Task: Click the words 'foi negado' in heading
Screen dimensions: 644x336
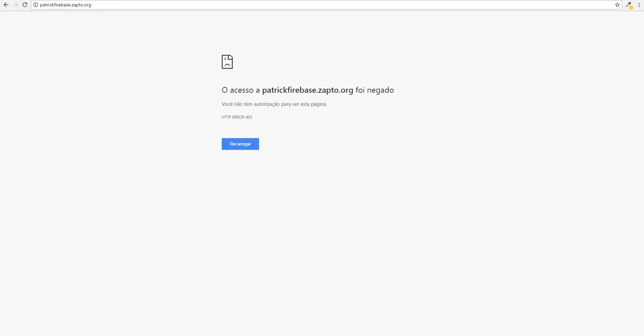Action: pos(375,90)
